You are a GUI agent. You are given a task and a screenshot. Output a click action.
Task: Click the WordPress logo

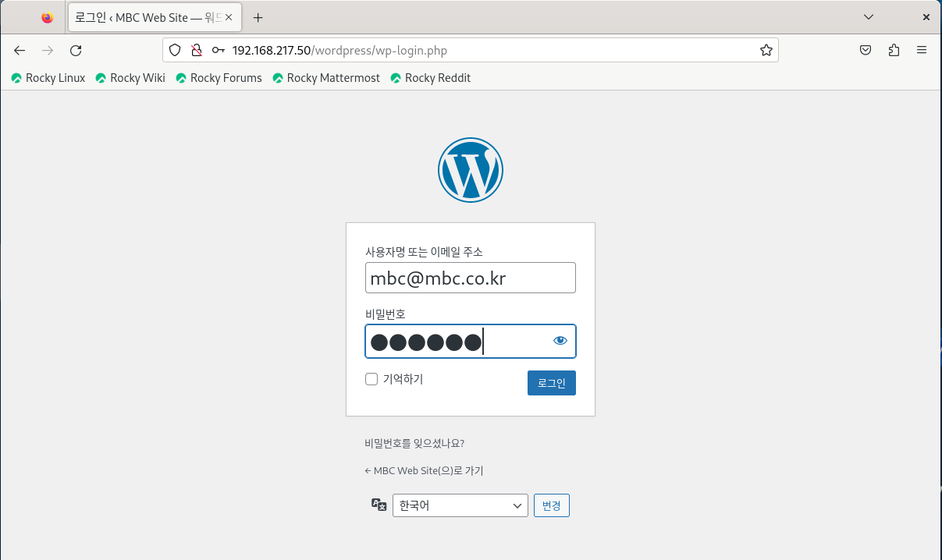[x=471, y=170]
